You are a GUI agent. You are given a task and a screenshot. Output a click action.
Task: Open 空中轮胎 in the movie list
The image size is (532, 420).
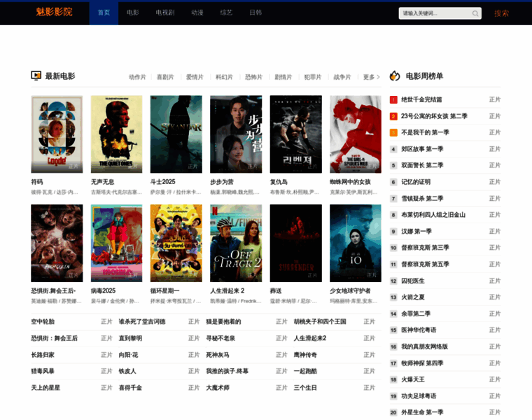(42, 321)
